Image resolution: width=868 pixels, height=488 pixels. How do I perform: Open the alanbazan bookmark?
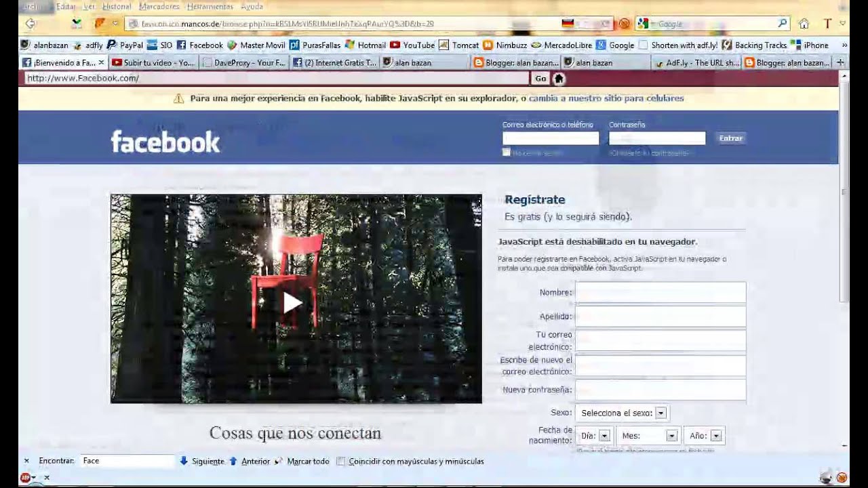[45, 45]
